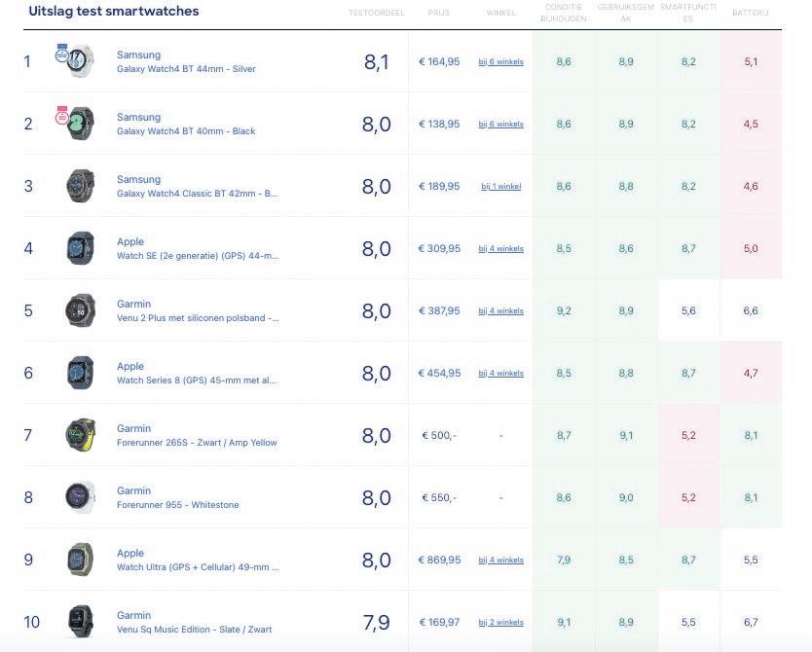Click the Galaxy Watch4 BT 44mm Silver thumbnail
The height and width of the screenshot is (652, 812).
(x=78, y=61)
